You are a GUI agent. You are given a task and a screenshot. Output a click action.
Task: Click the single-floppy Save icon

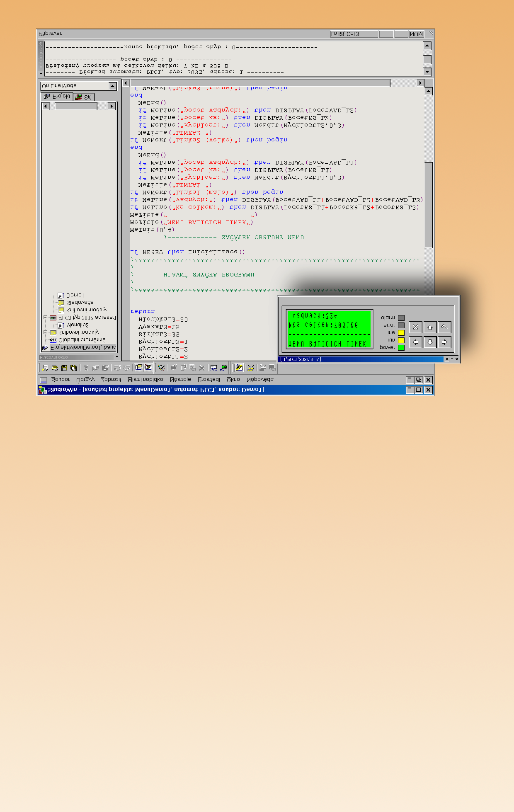tap(64, 368)
